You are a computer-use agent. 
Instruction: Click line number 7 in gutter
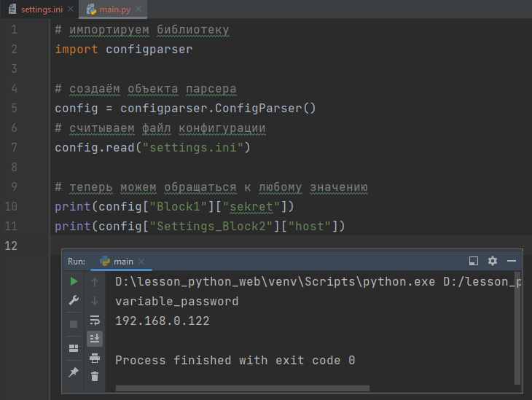pos(14,148)
